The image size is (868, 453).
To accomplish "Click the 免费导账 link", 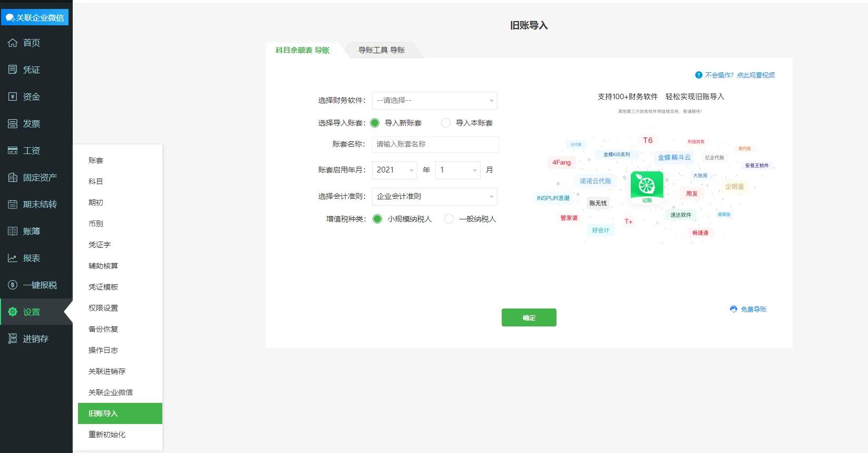I will (754, 310).
